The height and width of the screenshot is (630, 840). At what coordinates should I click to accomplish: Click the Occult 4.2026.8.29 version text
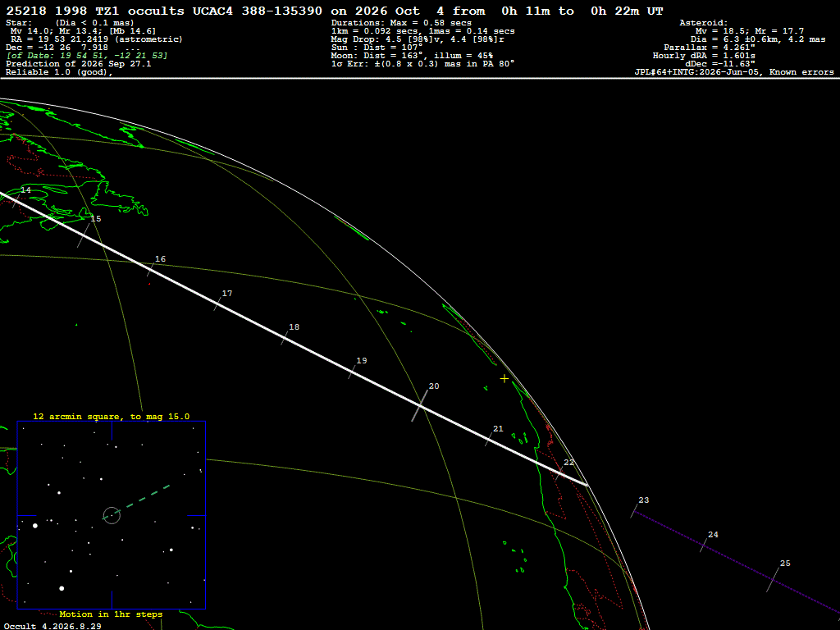coord(52,626)
